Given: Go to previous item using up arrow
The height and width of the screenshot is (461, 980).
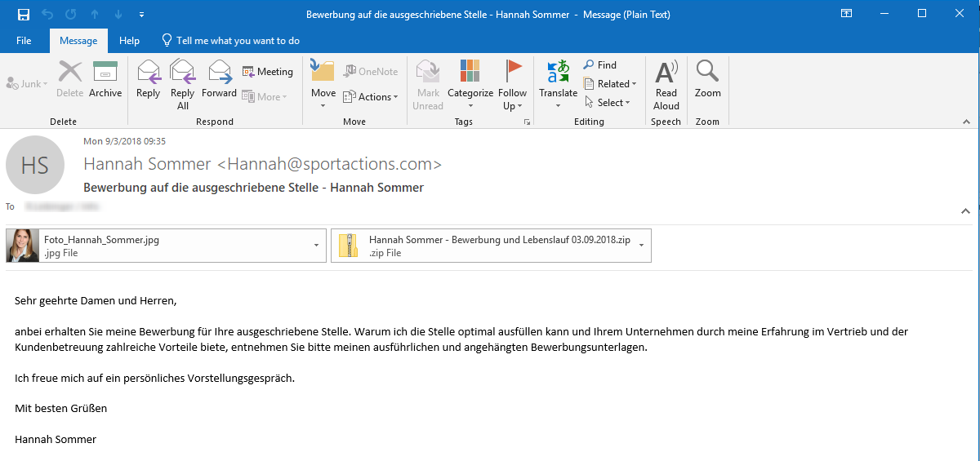Looking at the screenshot, I should click(95, 14).
